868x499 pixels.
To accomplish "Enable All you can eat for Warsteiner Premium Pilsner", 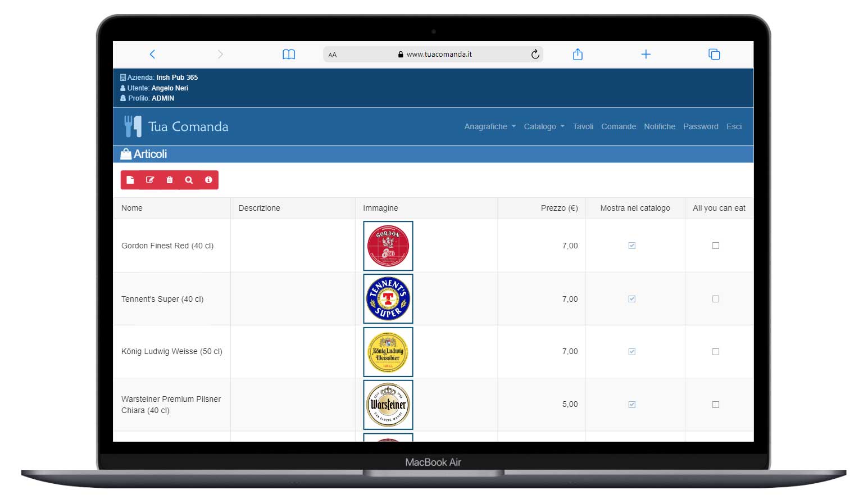I will pyautogui.click(x=716, y=405).
